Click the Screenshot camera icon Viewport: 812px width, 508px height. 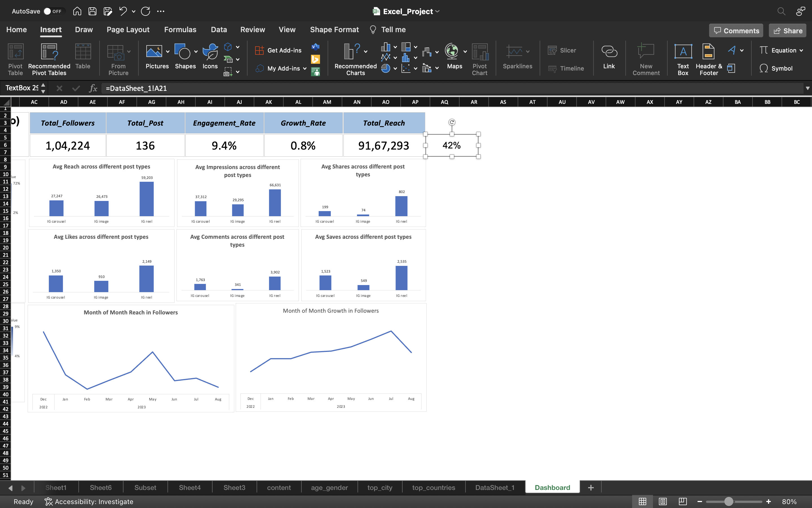(228, 72)
